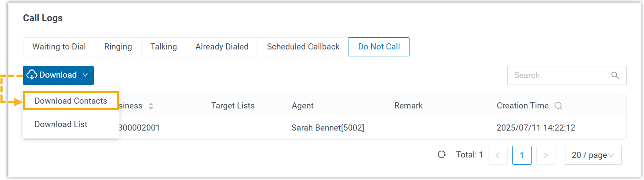
Task: Select the Do Not Call tab
Action: point(379,47)
